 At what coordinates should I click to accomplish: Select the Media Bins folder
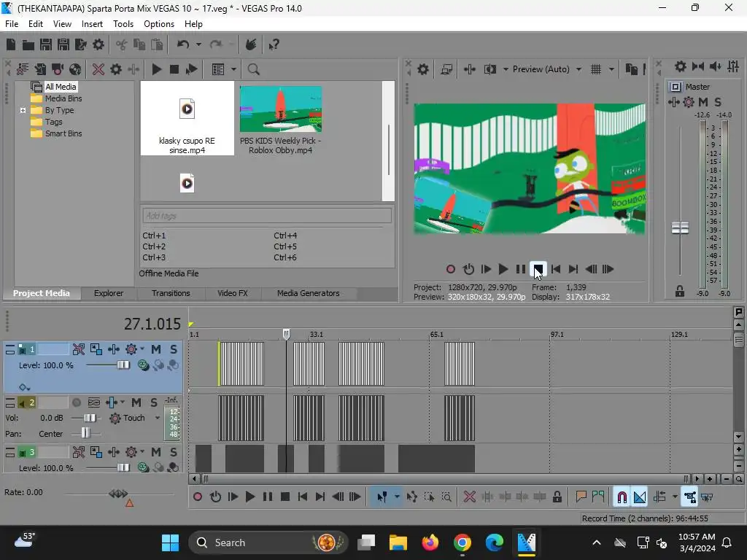63,98
